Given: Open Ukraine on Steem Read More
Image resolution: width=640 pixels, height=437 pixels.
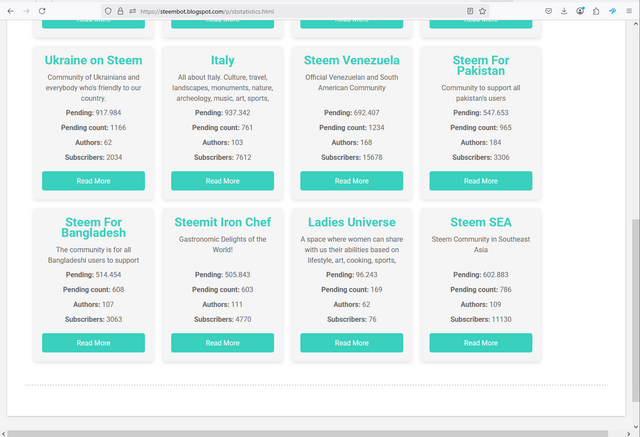Looking at the screenshot, I should [x=93, y=181].
